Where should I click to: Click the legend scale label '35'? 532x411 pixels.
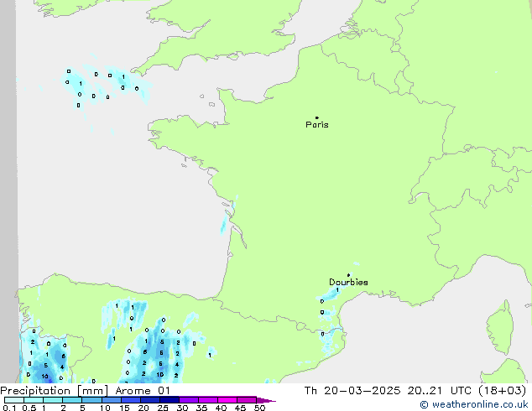click(201, 408)
